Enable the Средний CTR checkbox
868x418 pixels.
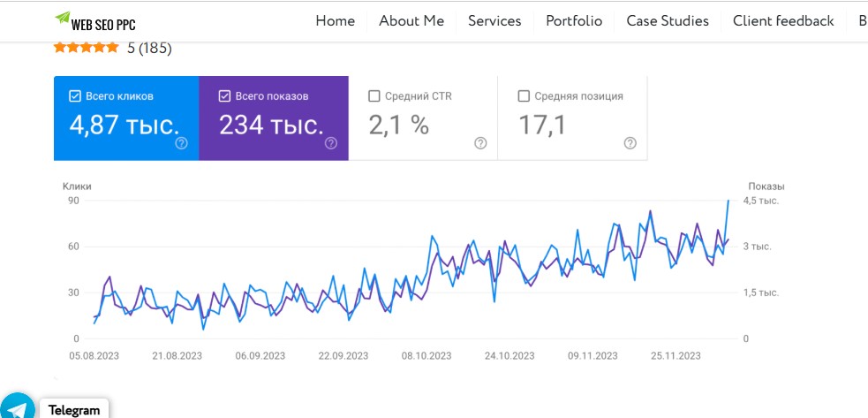click(374, 96)
